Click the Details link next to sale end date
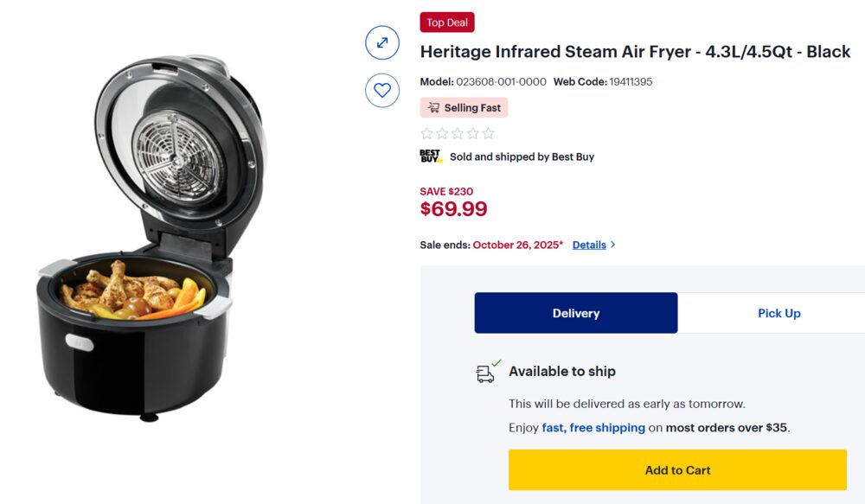Image resolution: width=865 pixels, height=504 pixels. tap(589, 245)
